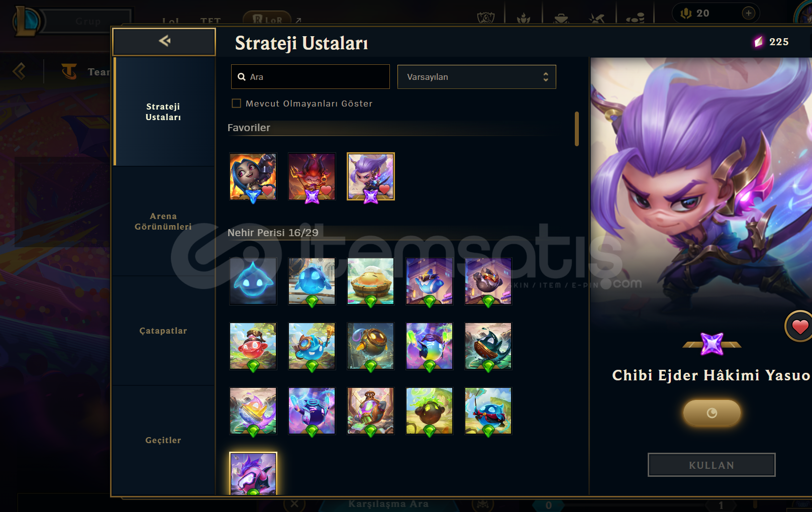Select the Chibi Jinx favorite thumbnail
Image resolution: width=812 pixels, height=512 pixels.
(x=253, y=176)
